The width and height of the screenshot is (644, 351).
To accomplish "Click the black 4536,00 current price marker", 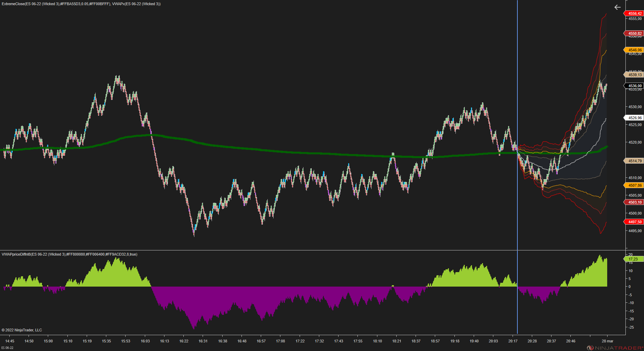I will pyautogui.click(x=634, y=86).
